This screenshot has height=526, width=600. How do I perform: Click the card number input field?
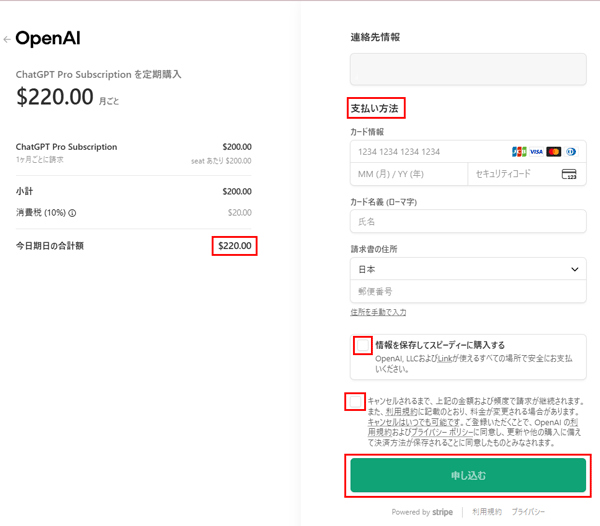[x=425, y=152]
